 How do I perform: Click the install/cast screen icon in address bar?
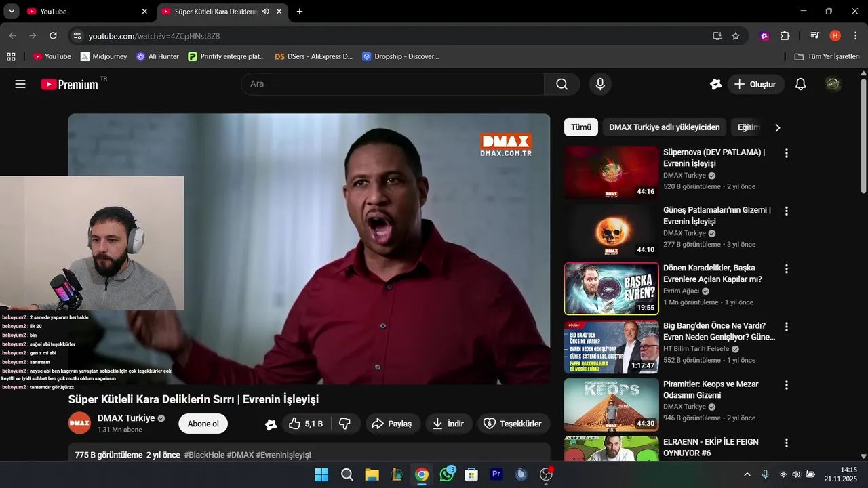coord(717,35)
